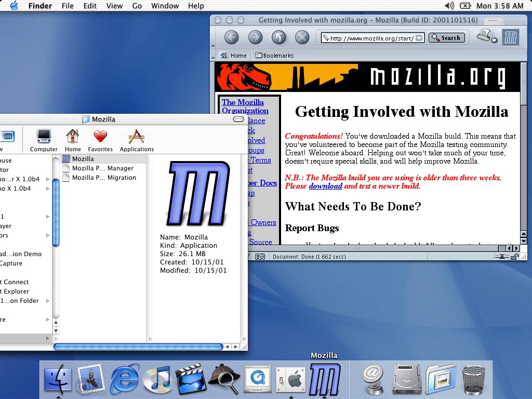Image resolution: width=532 pixels, height=399 pixels.
Task: Select 'Mozilla P... Manager' file in Finder
Action: 103,168
